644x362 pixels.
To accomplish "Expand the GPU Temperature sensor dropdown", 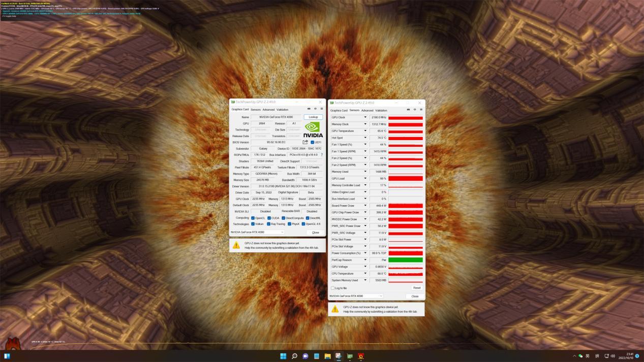I will coord(365,130).
